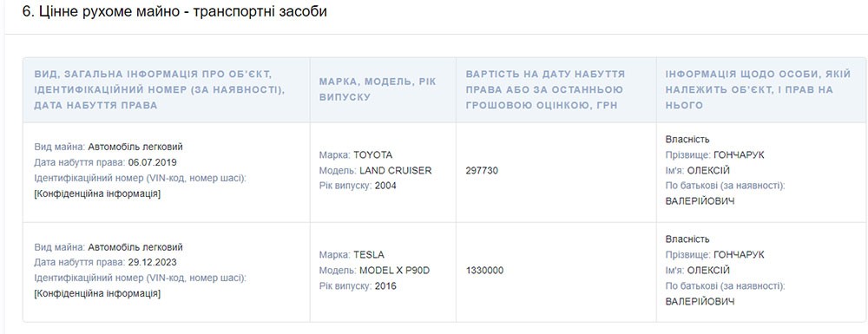The height and width of the screenshot is (334, 868).
Task: Select the TOYOTA brand text
Action: pos(372,154)
